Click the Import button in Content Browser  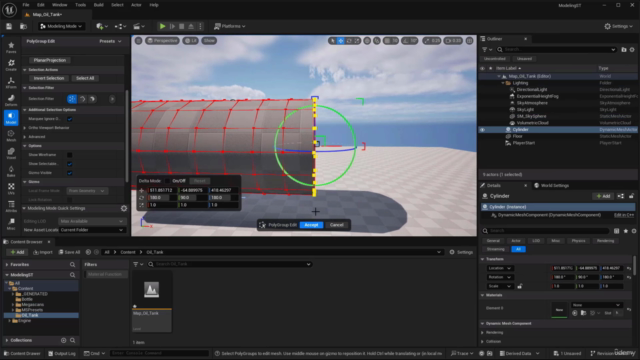(43, 252)
